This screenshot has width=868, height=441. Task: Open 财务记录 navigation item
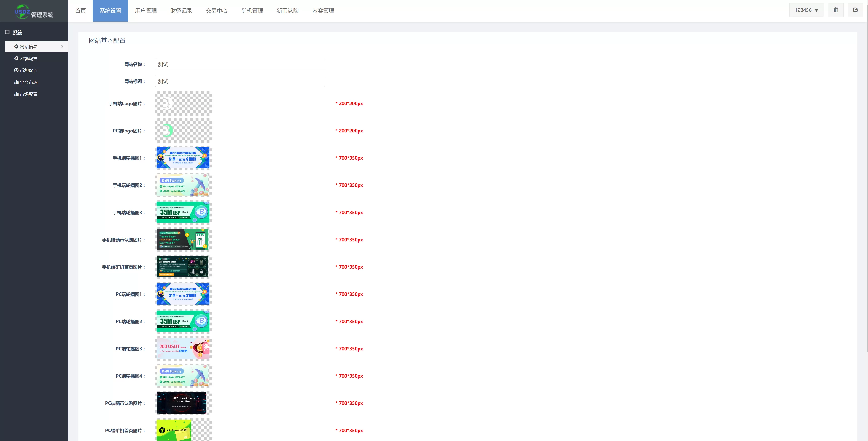pyautogui.click(x=181, y=11)
